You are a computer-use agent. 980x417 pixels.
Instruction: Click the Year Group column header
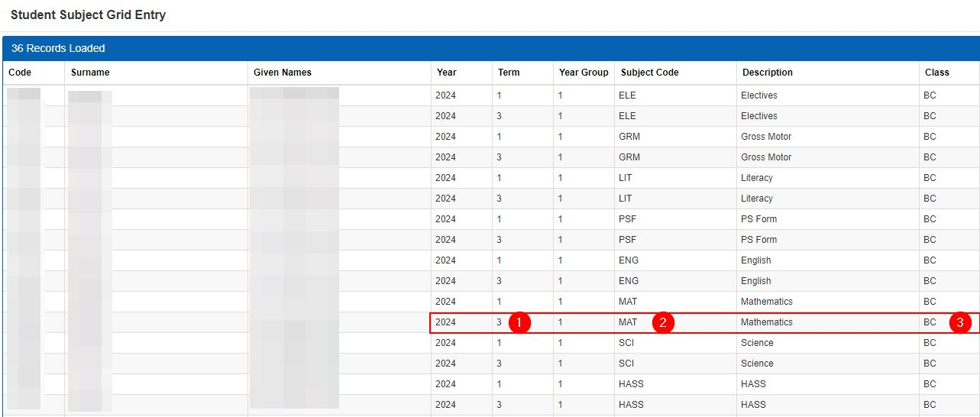click(584, 73)
